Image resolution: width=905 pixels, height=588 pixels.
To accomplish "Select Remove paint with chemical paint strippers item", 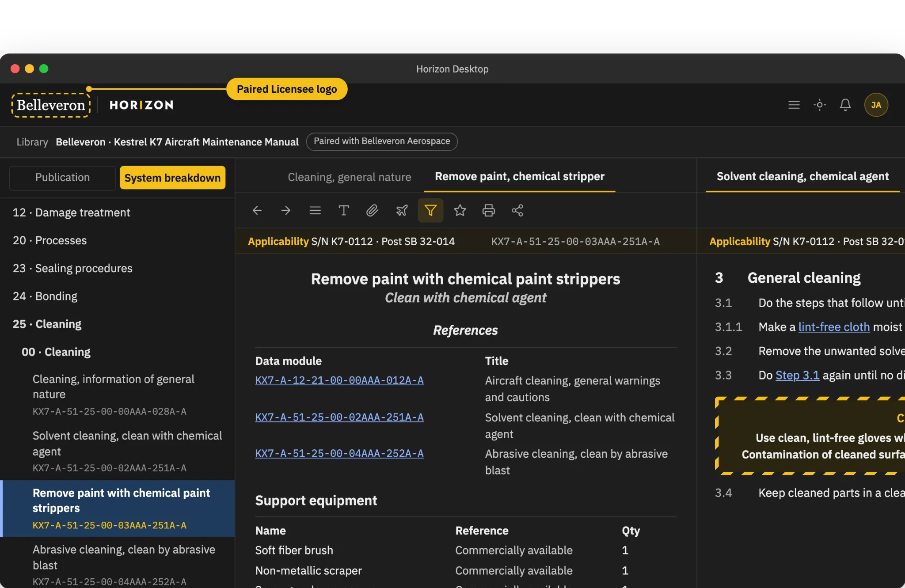I will (117, 508).
